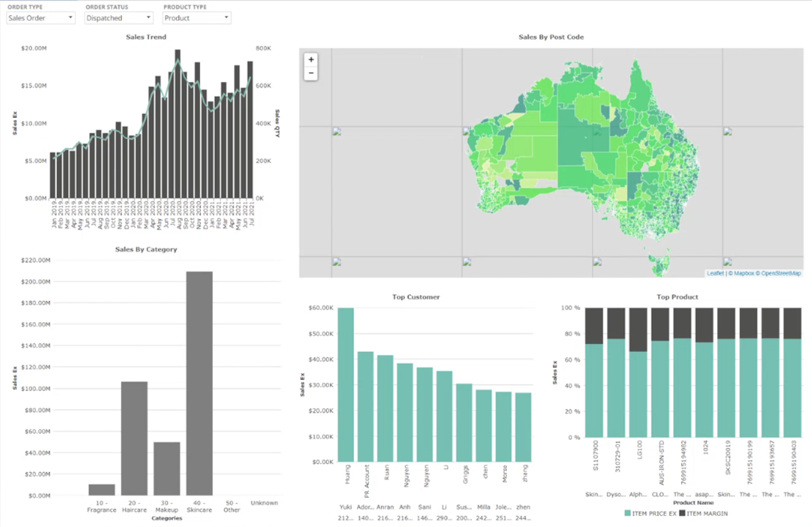Click the Sales By Category chart title

146,249
